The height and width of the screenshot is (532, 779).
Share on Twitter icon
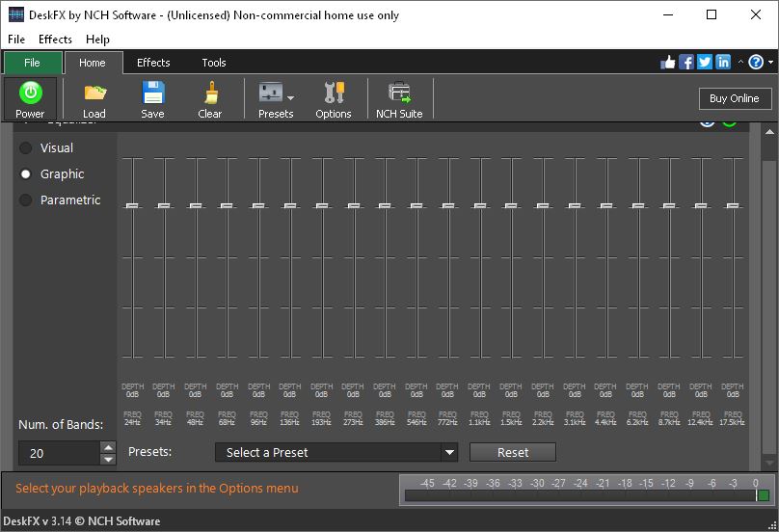705,62
